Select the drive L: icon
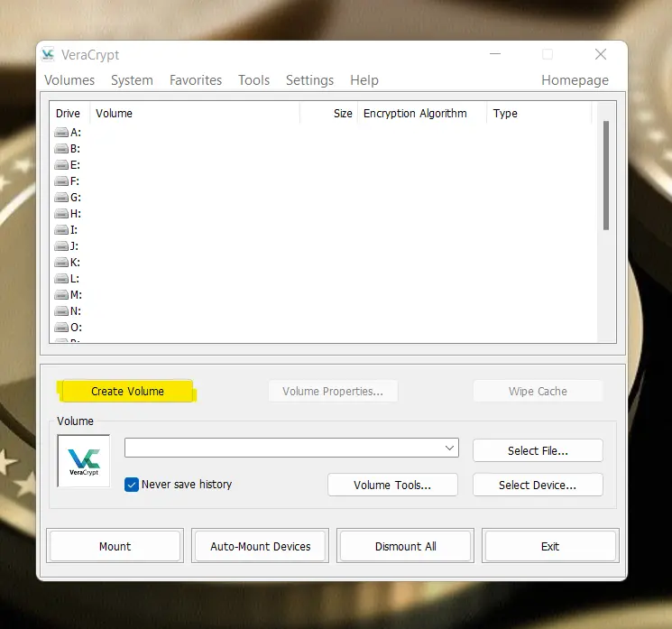The width and height of the screenshot is (672, 629). (61, 279)
